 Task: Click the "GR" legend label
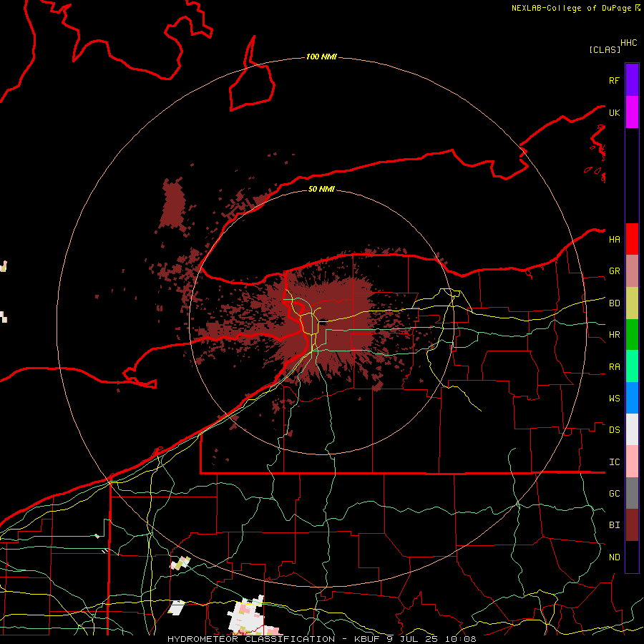614,271
